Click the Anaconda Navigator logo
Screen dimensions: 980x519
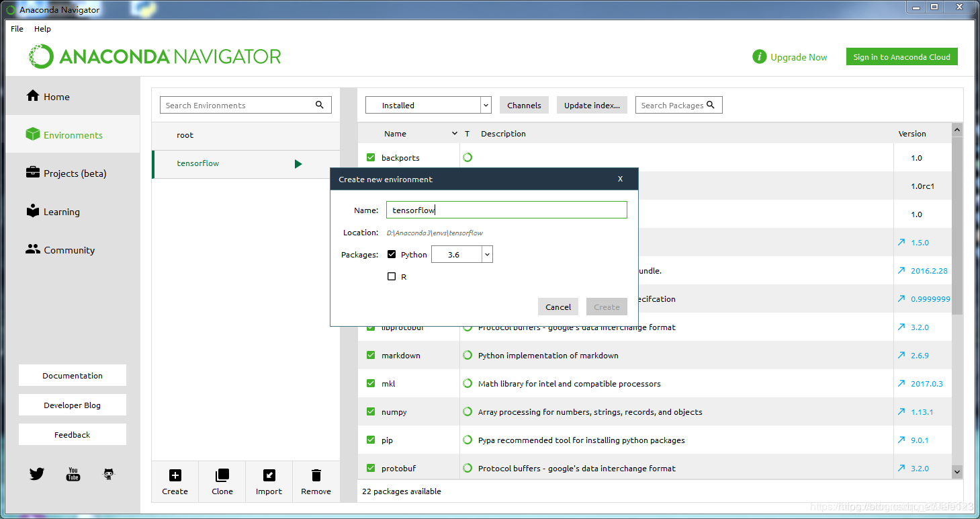pos(155,56)
